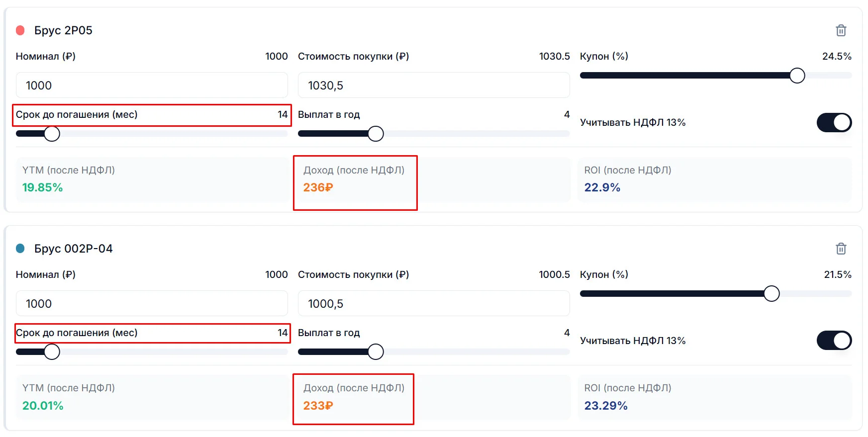
Task: Click maturity term slider handle in Брус 002Р-04
Action: click(52, 352)
